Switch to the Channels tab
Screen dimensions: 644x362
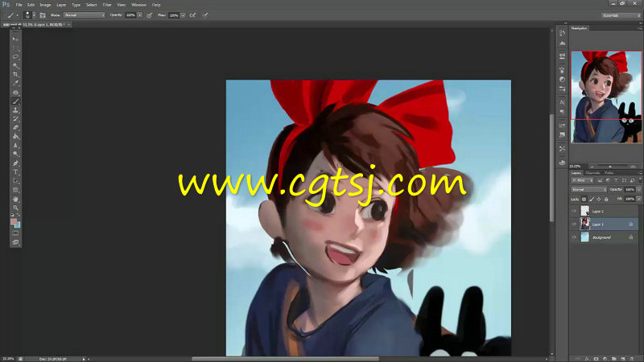coord(592,173)
